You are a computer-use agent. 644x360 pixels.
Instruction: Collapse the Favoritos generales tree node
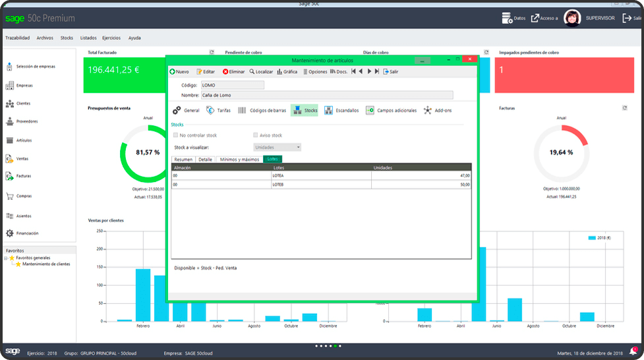(6, 258)
